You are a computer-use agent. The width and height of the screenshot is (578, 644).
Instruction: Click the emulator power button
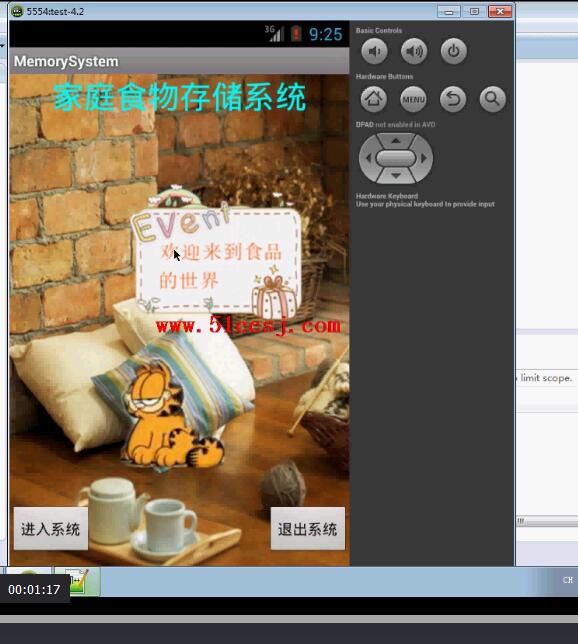pyautogui.click(x=454, y=51)
